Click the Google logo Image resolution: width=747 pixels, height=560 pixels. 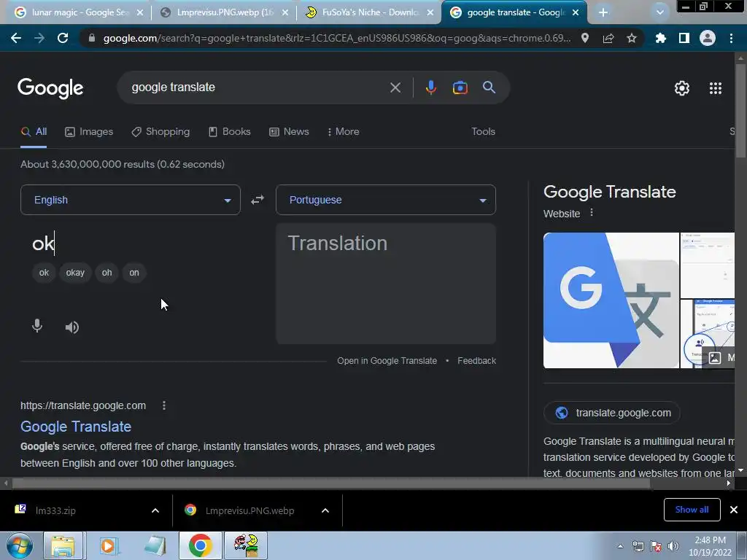[50, 88]
